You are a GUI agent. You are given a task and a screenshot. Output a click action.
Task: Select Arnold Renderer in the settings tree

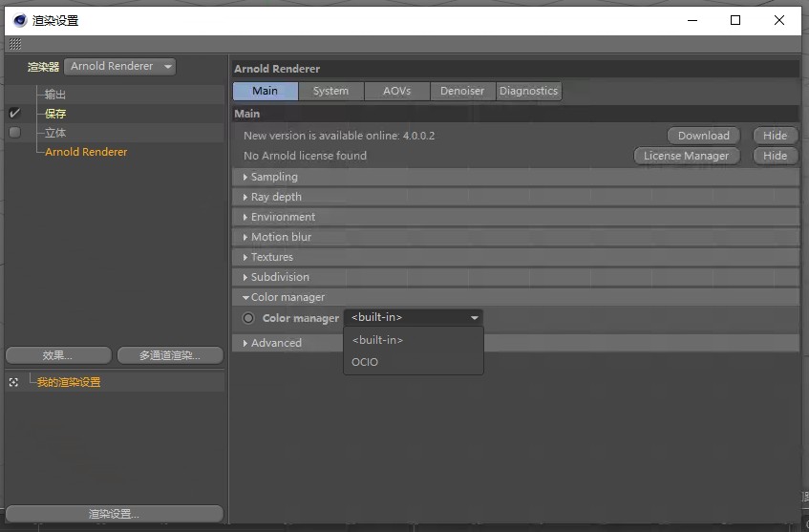pyautogui.click(x=86, y=152)
